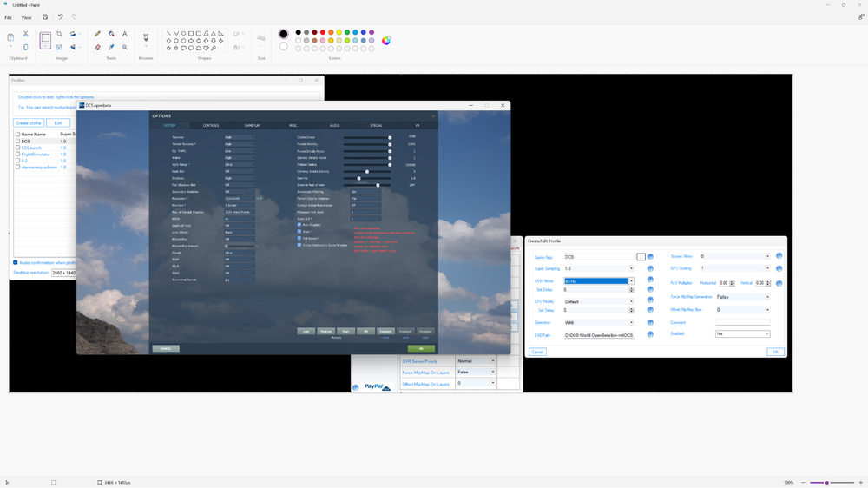Image resolution: width=868 pixels, height=488 pixels.
Task: Open the ASW Mode 45 Hz dropdown
Action: 599,281
